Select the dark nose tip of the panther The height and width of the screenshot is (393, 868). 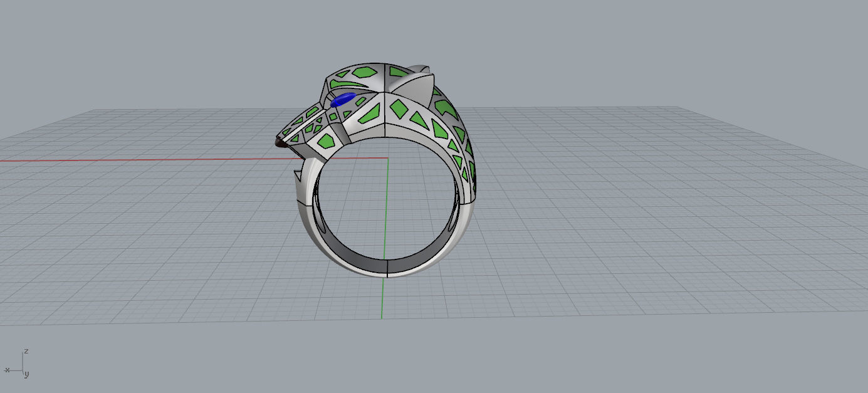pos(280,143)
